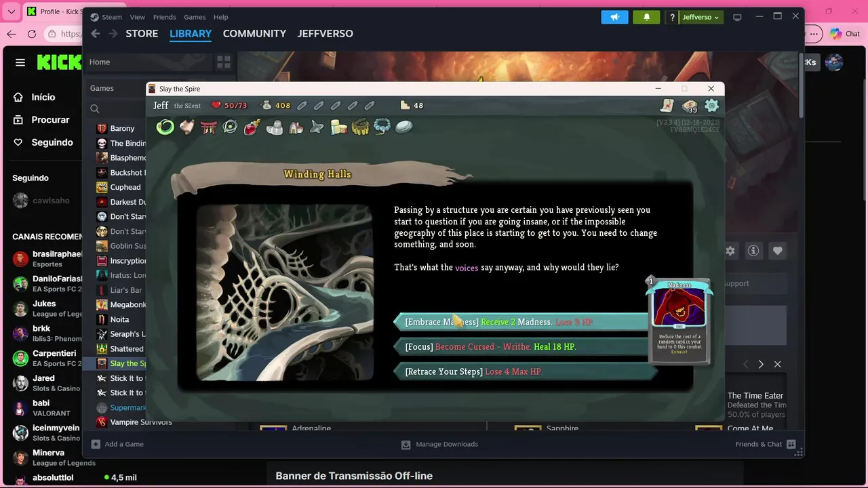
Task: Click the next arrow beside the achievements panel
Action: point(761,364)
